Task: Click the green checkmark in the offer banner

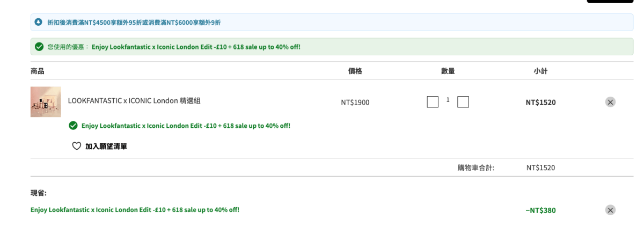Action: pyautogui.click(x=39, y=47)
